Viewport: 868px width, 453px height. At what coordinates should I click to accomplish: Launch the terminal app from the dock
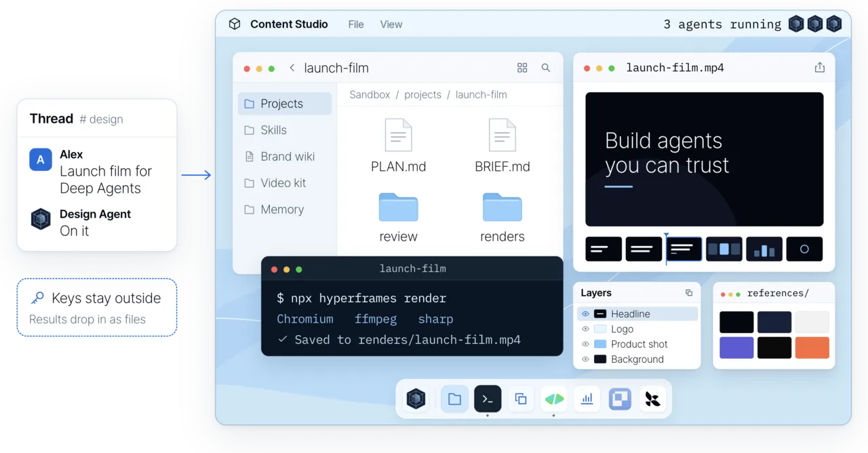pyautogui.click(x=488, y=399)
